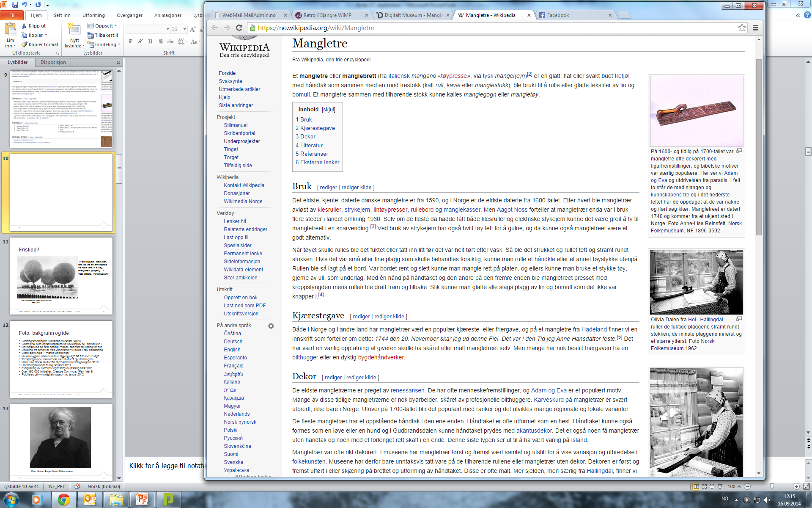Save the PowerPoint presentation via the floppy icon
Screen dimensions: 812x508
[x=15, y=5]
